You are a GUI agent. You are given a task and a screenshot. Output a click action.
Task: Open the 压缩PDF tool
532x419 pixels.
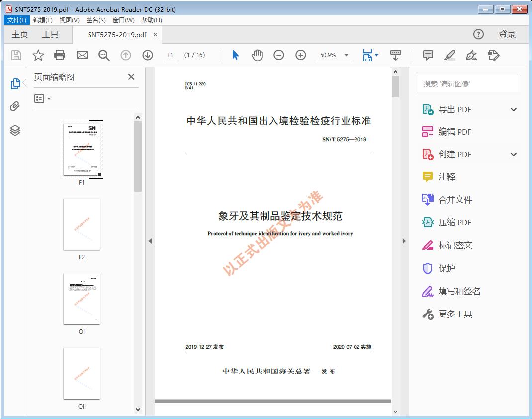coord(454,222)
